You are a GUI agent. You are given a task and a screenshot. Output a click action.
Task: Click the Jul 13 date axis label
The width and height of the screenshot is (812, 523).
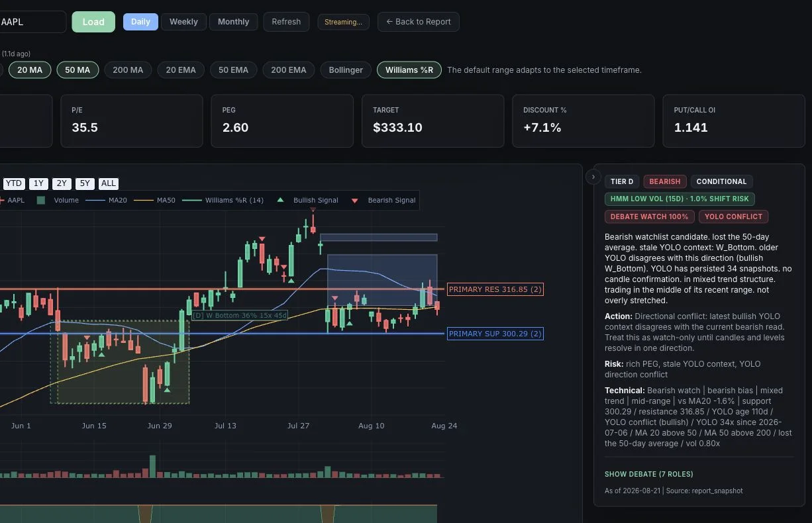point(225,426)
